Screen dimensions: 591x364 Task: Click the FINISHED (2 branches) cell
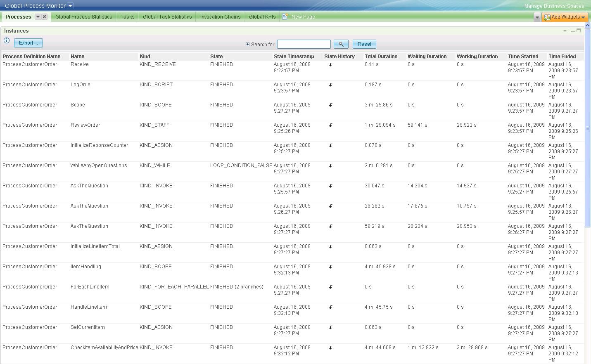[x=237, y=287]
